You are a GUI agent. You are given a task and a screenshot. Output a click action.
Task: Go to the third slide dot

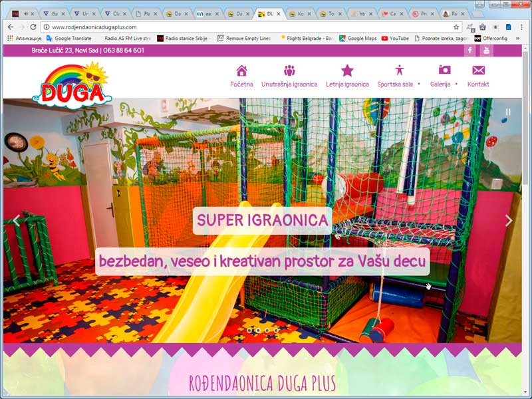267,330
